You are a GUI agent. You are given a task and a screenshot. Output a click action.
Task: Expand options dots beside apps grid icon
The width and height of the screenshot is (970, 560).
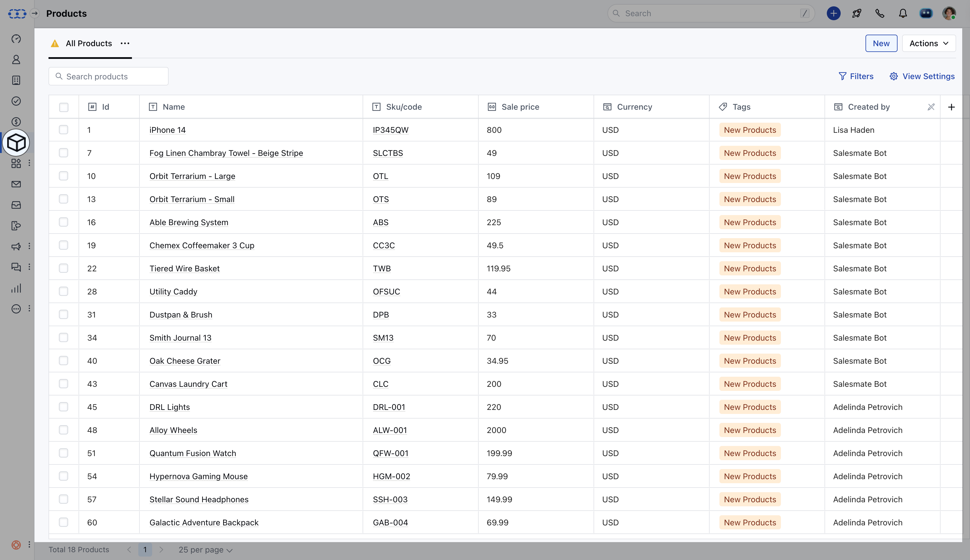click(29, 163)
